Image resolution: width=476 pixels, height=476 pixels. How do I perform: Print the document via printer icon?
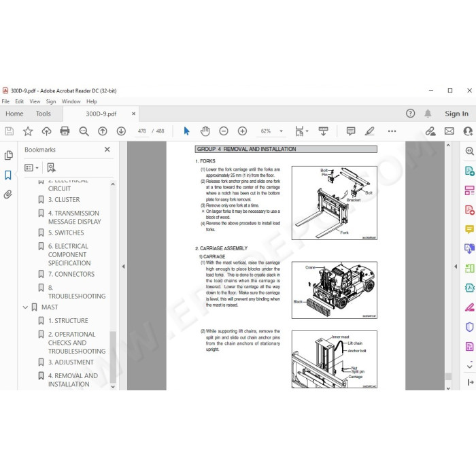pos(65,131)
